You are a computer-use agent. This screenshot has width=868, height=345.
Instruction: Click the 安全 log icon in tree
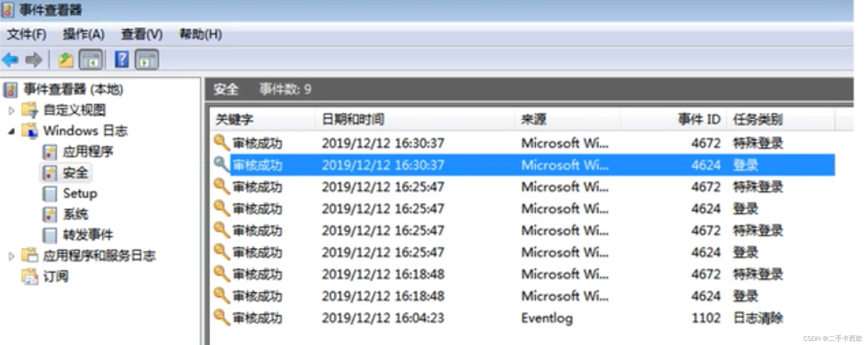[x=49, y=173]
